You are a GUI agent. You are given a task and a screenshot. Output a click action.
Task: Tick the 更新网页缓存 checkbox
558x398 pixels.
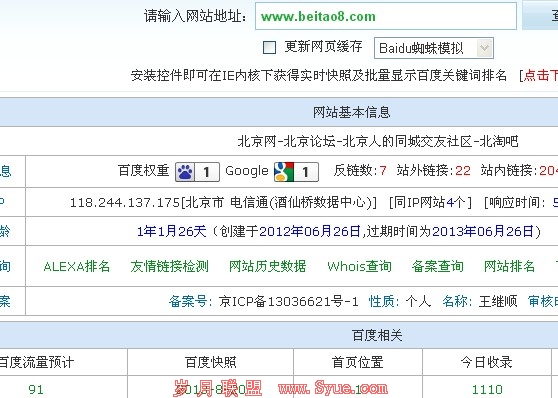point(269,47)
